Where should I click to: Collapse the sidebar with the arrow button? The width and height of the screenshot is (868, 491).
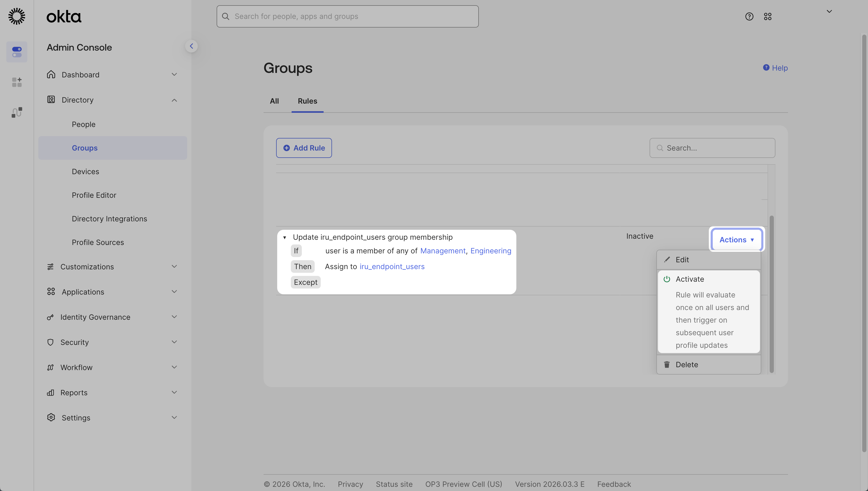(191, 46)
